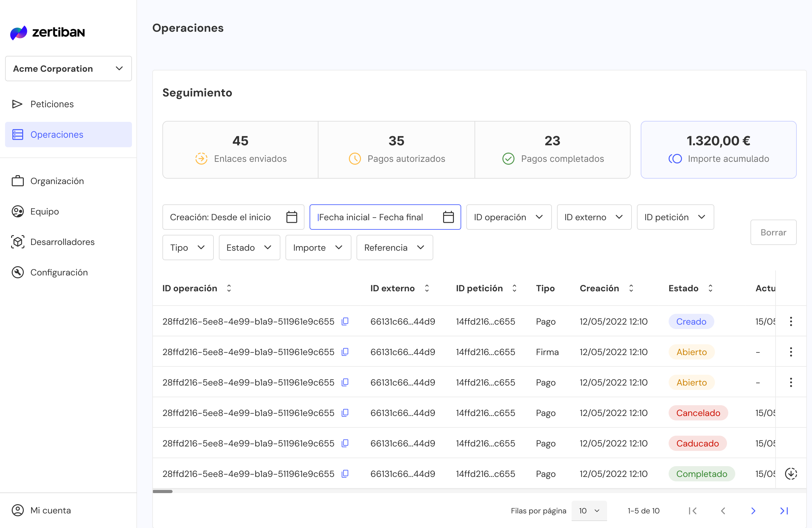
Task: Click the Firma type cell
Action: point(547,352)
